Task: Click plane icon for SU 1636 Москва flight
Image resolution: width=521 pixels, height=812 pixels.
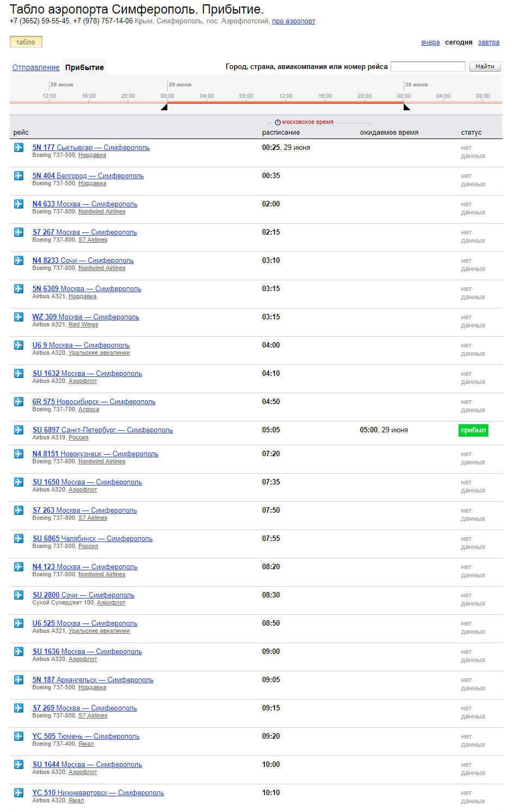Action: pyautogui.click(x=19, y=651)
